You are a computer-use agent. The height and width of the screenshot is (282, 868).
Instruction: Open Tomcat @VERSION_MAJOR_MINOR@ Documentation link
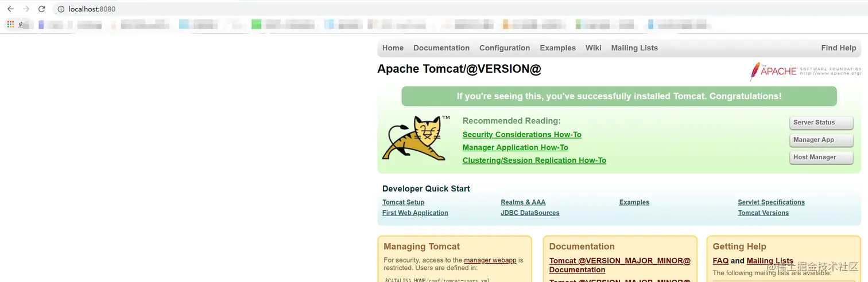(620, 265)
